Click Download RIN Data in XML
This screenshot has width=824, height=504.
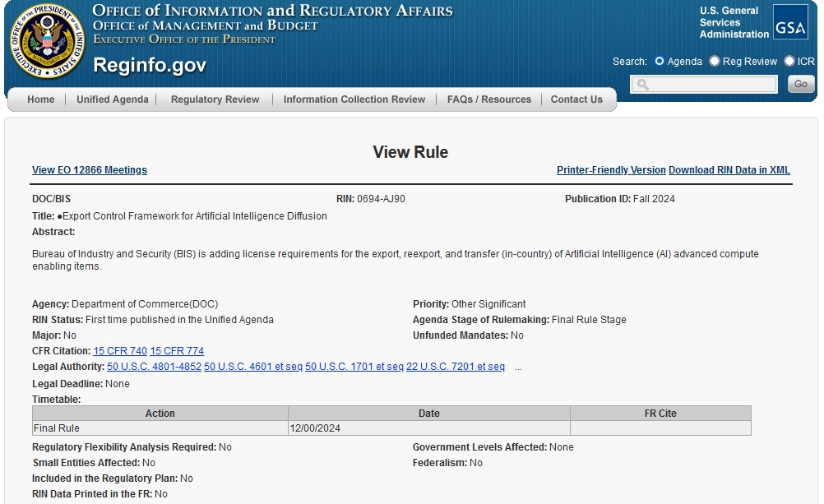(x=729, y=169)
